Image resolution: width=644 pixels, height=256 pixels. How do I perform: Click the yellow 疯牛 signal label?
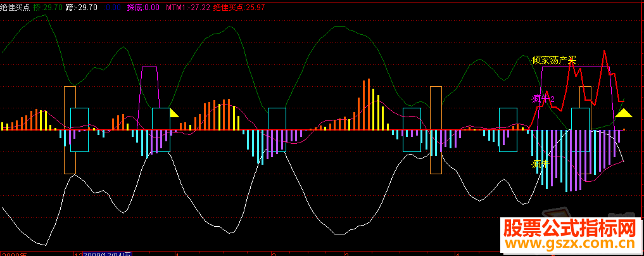pos(541,164)
